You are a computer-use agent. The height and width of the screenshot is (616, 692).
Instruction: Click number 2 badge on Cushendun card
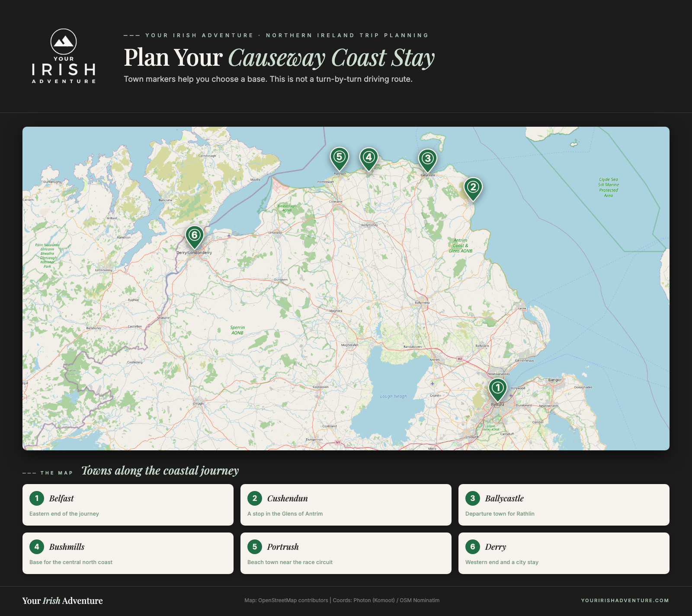[255, 498]
